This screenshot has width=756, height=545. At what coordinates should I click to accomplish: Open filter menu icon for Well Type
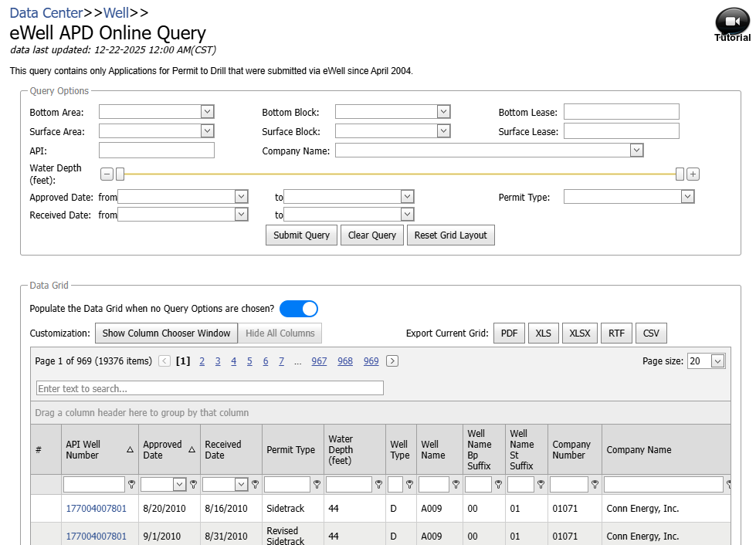[x=409, y=484]
